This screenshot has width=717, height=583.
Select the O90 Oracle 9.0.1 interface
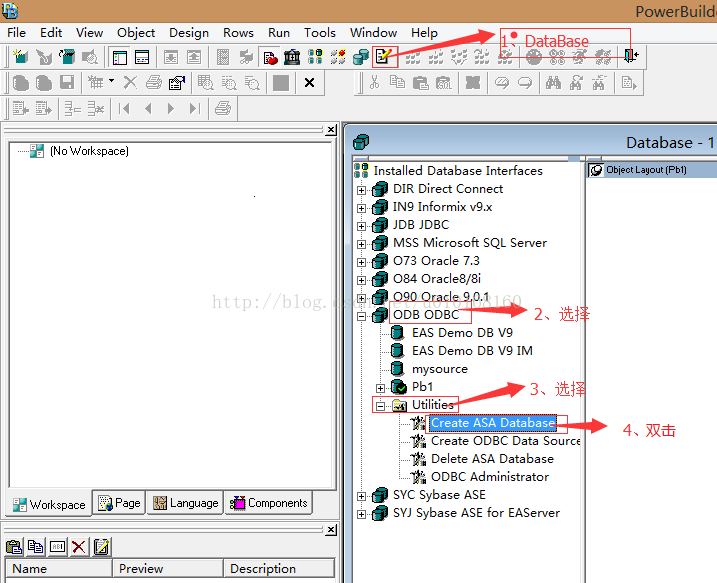point(441,297)
